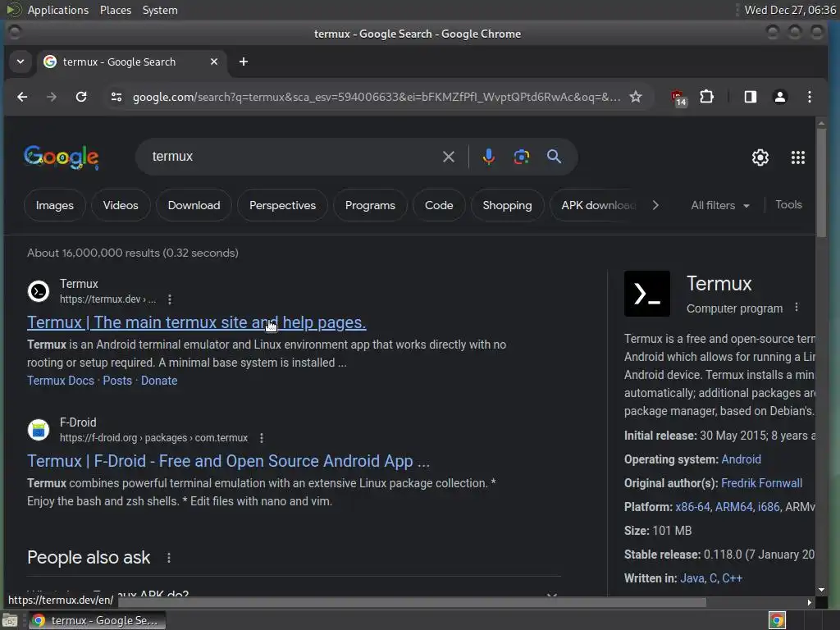Image resolution: width=840 pixels, height=630 pixels.
Task: Open a new tab with plus button
Action: [243, 62]
